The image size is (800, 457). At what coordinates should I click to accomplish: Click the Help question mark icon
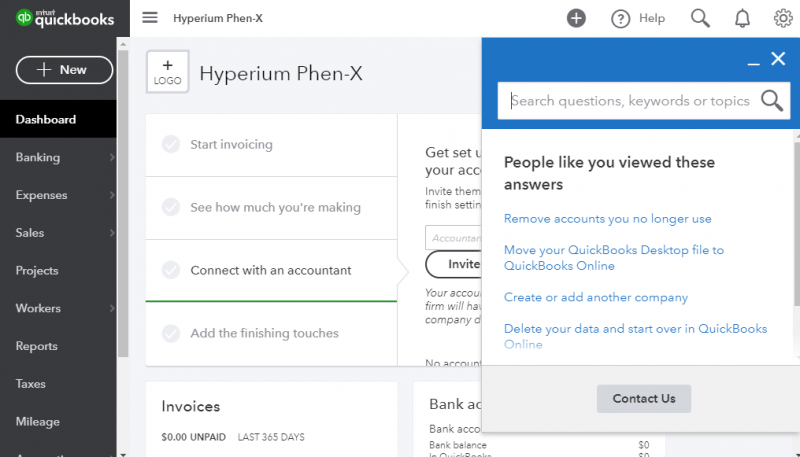620,19
